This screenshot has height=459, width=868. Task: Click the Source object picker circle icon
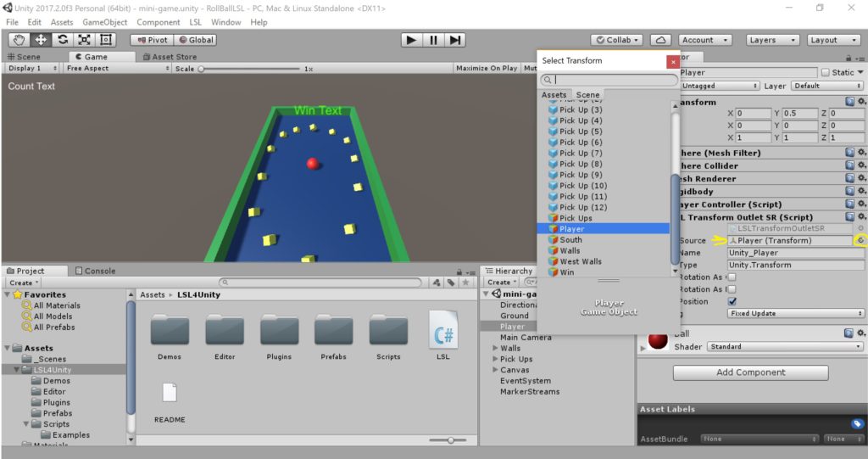tap(860, 240)
